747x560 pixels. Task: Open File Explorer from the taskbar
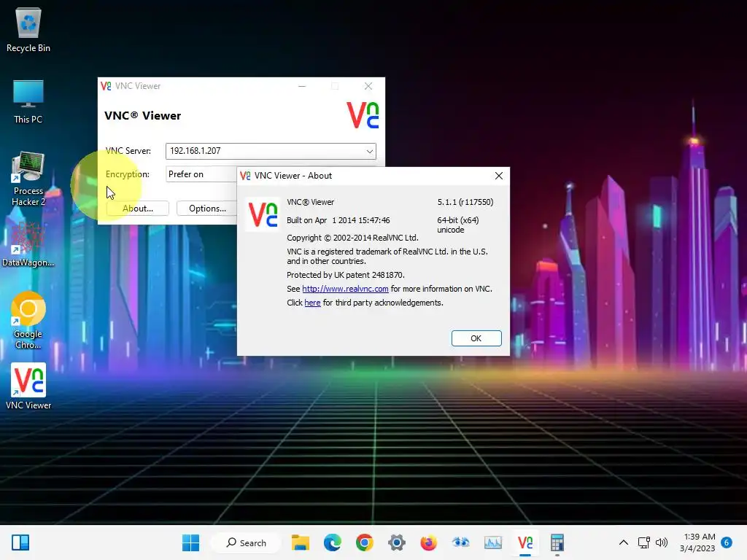301,542
